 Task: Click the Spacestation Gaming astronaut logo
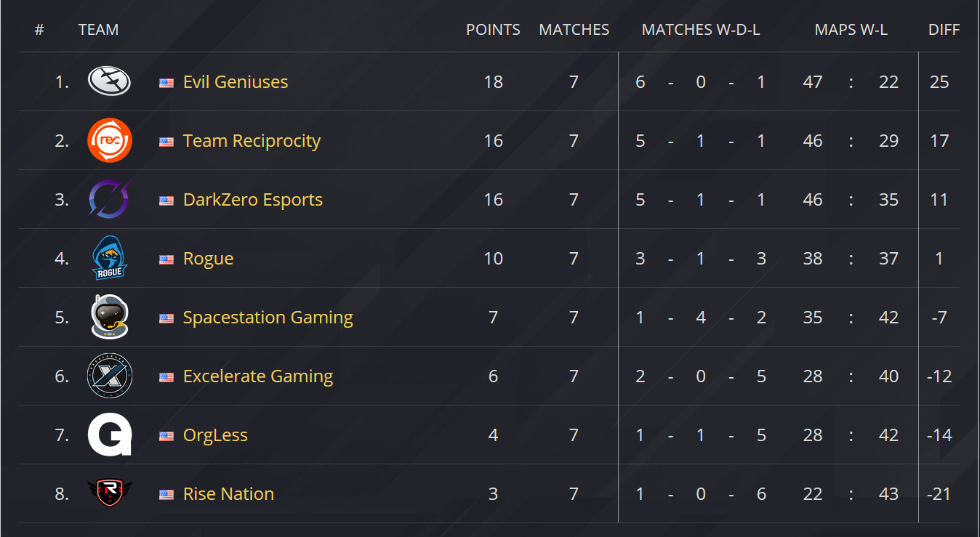[109, 318]
